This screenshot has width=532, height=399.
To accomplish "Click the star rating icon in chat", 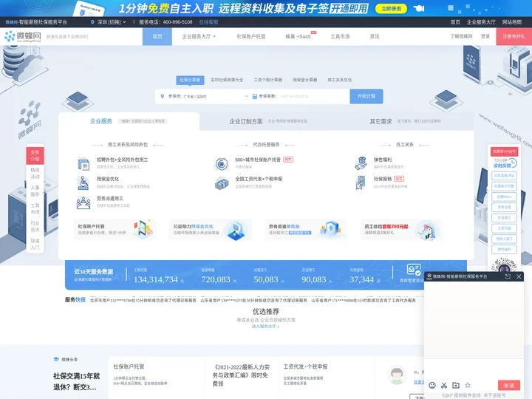I will (x=468, y=385).
